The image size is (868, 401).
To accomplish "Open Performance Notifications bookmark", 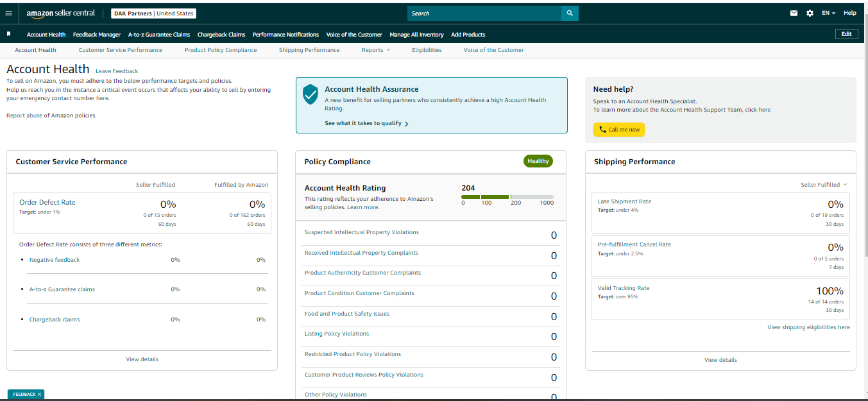I will [x=285, y=35].
